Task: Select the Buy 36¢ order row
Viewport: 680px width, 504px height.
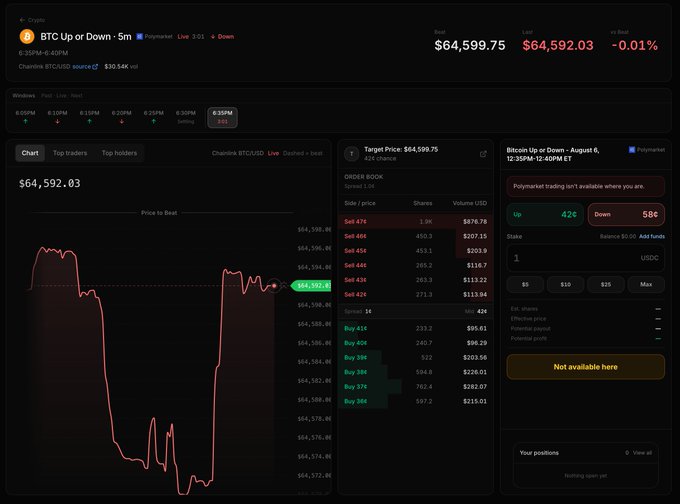Action: (x=415, y=401)
